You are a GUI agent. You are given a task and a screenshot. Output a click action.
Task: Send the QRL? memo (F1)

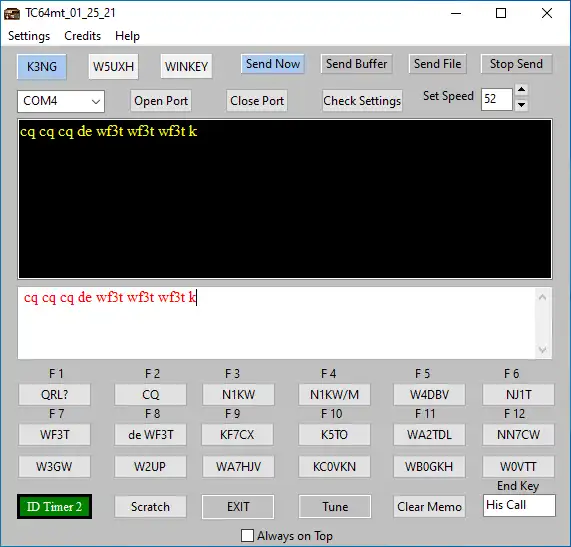click(x=55, y=394)
